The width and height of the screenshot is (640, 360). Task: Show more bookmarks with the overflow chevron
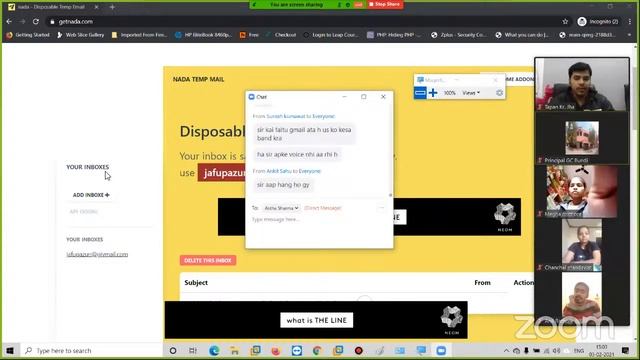tap(629, 35)
